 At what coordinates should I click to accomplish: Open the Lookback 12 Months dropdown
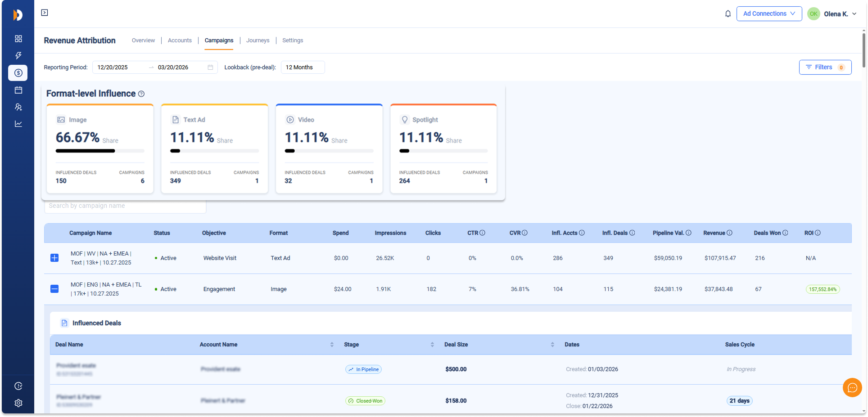pos(303,67)
